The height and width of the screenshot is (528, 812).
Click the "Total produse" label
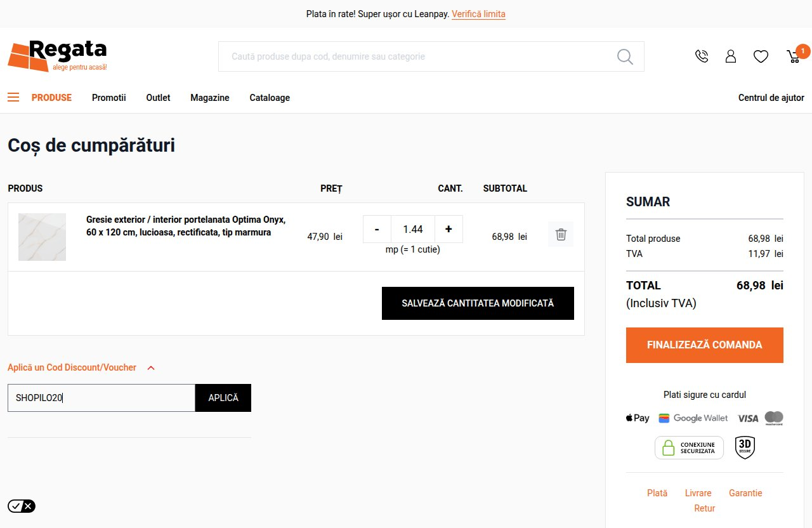pyautogui.click(x=653, y=239)
